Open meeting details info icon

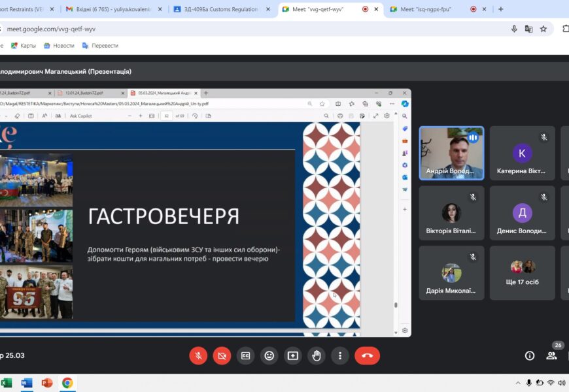coord(530,355)
